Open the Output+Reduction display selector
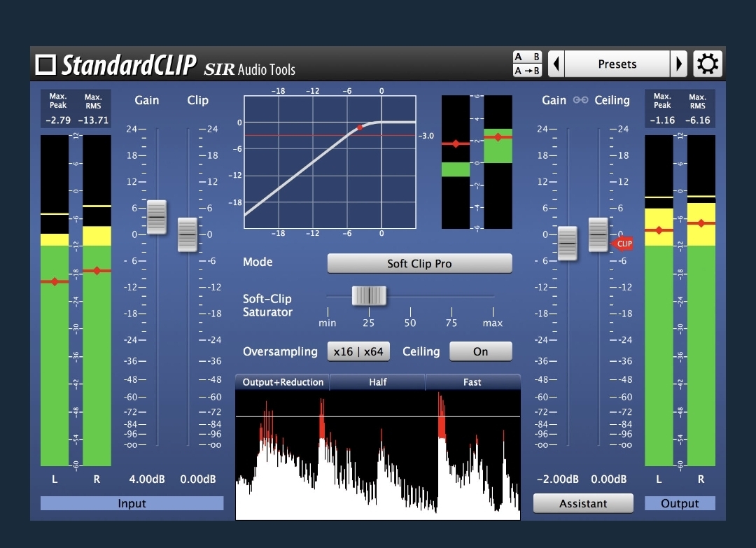Screen dimensions: 756x548 click(282, 382)
